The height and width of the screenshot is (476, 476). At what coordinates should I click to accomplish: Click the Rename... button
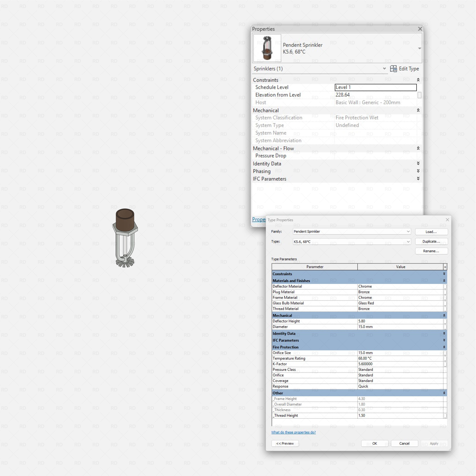(431, 251)
